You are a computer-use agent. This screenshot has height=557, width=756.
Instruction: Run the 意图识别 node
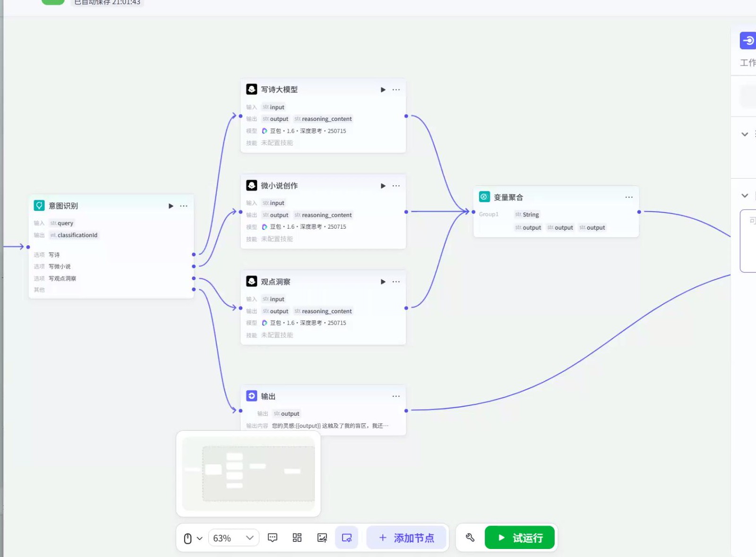(171, 206)
